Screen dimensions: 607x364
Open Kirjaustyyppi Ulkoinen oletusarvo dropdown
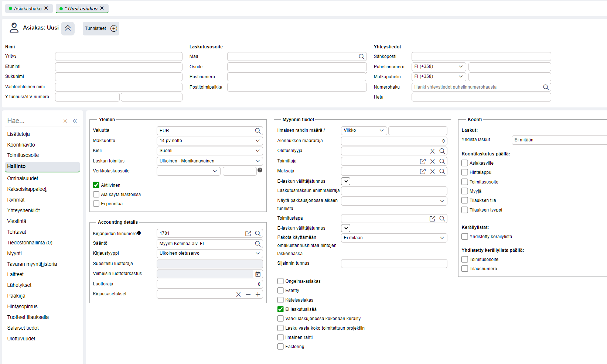[x=209, y=253]
